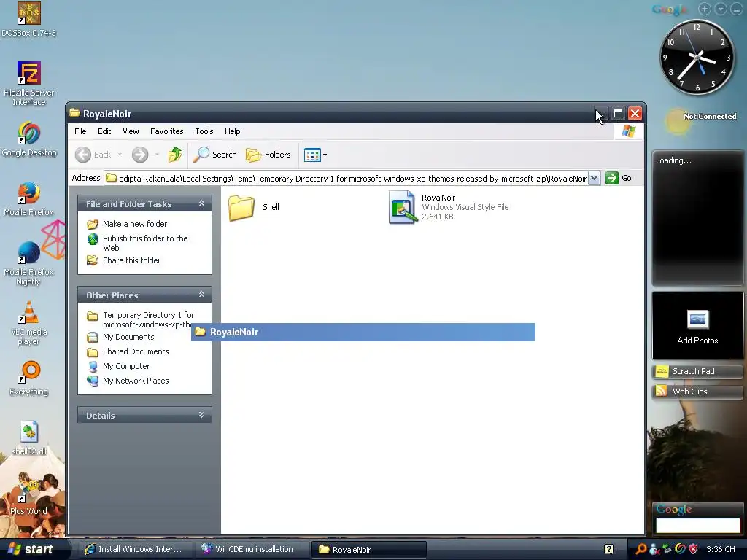Click the Google Desktop swirl tray icon
747x560 pixels.
680,549
